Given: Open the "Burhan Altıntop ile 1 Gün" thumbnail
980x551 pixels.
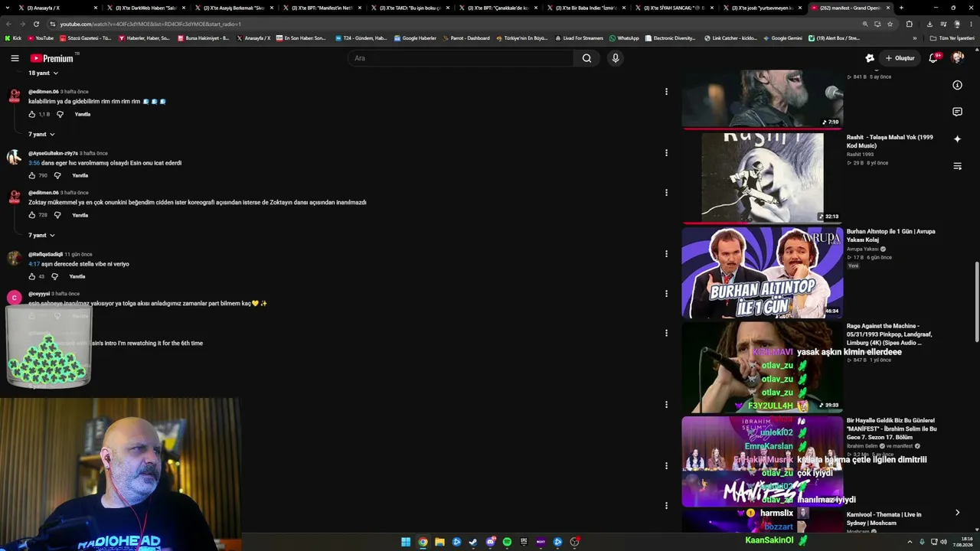Looking at the screenshot, I should pos(763,272).
